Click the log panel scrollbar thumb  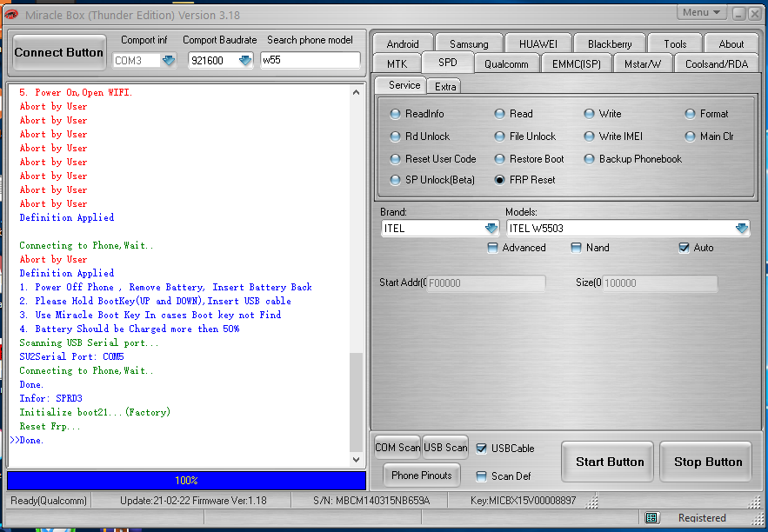click(x=356, y=402)
